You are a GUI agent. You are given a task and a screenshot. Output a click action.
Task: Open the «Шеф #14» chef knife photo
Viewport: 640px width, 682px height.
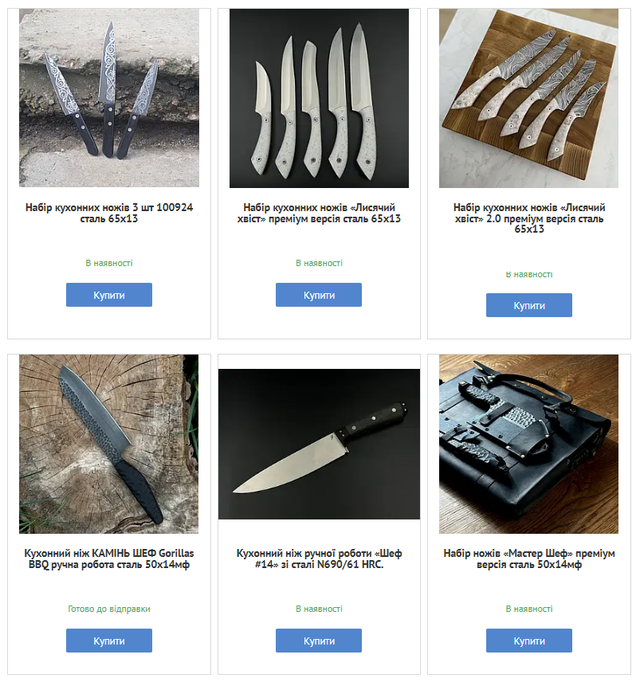pos(319,444)
